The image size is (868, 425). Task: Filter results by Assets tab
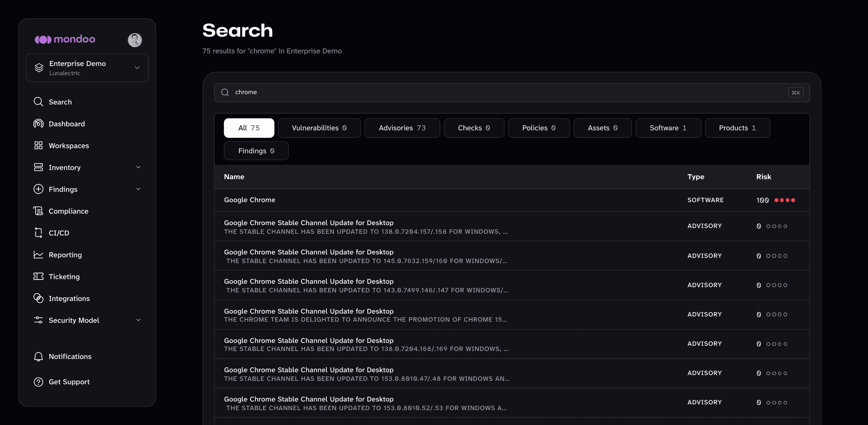[603, 128]
